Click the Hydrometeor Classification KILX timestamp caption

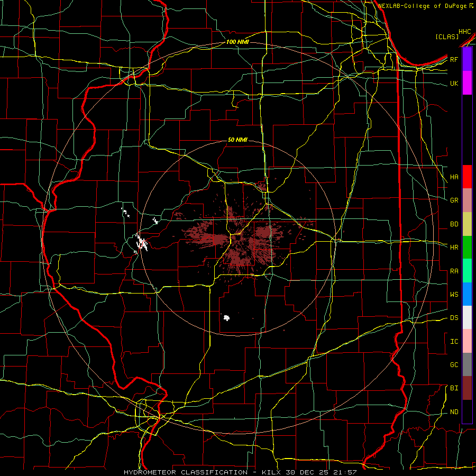pos(240,472)
